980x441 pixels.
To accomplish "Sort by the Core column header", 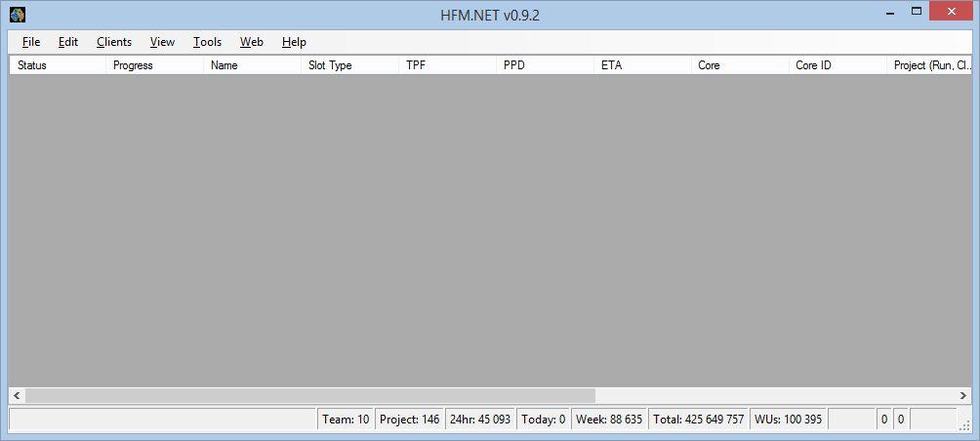I will coord(739,65).
